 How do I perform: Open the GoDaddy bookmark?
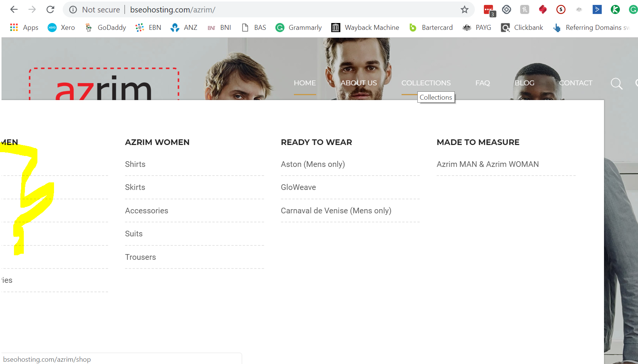(x=105, y=28)
